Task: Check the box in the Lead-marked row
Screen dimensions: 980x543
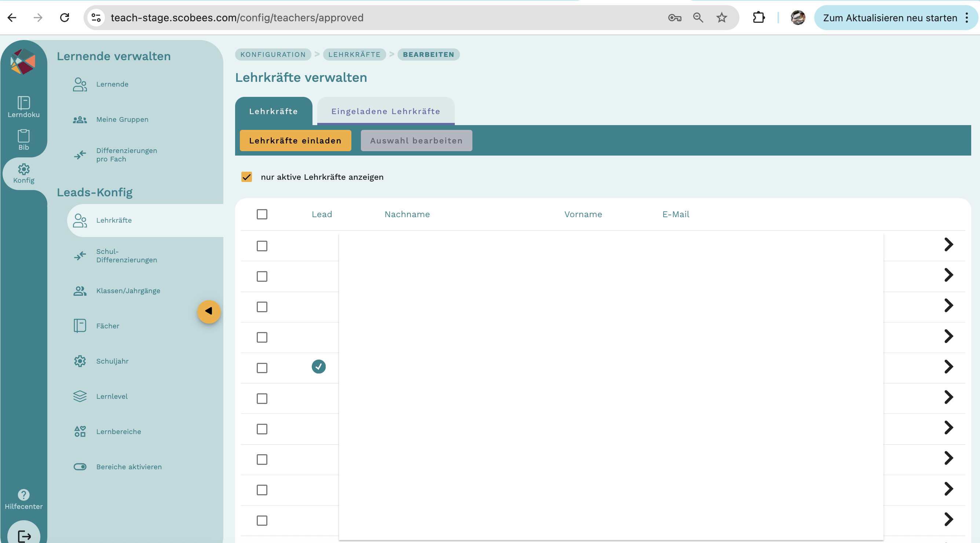Action: [x=262, y=368]
